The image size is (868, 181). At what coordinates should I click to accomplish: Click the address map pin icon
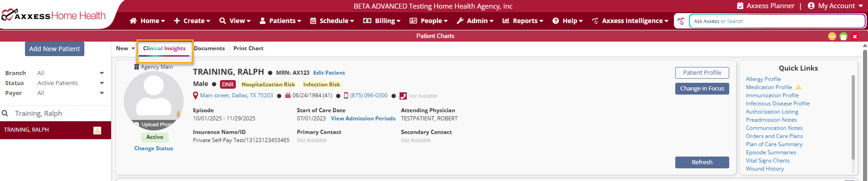tap(195, 95)
